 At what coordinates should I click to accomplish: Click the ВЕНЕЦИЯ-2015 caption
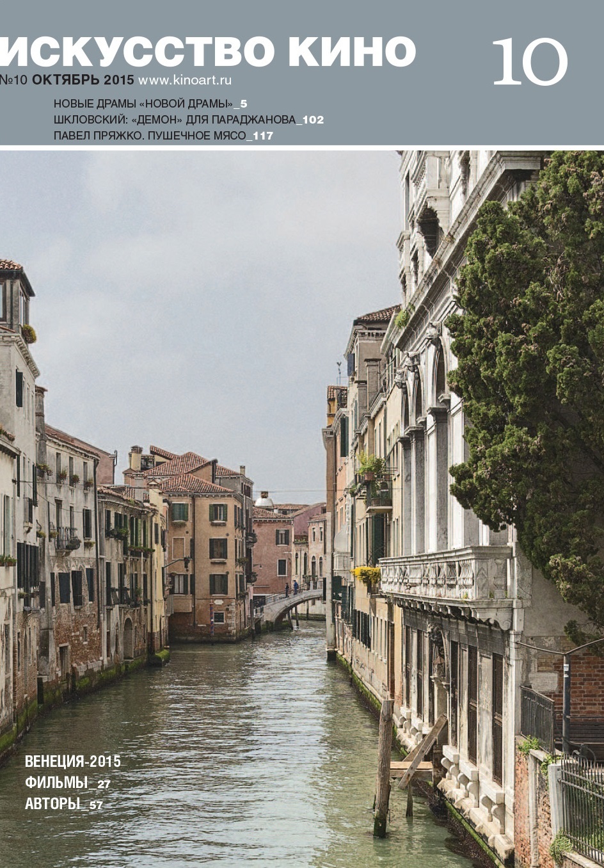(x=72, y=761)
